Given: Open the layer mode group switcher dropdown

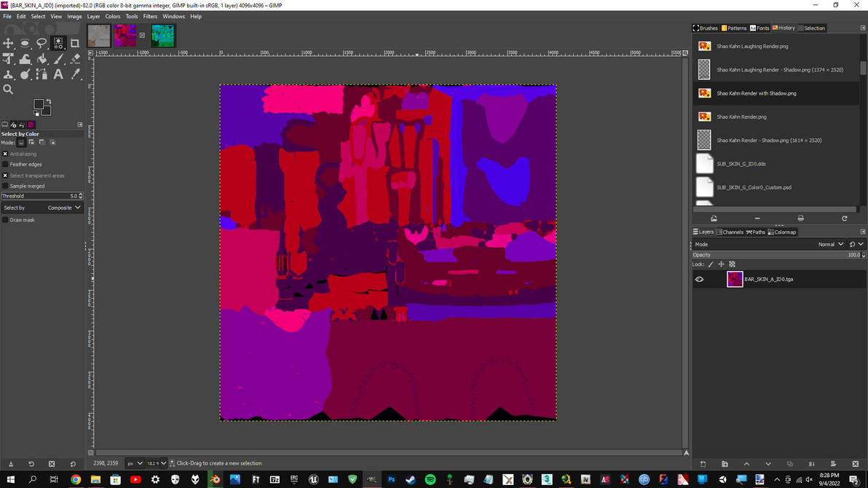Looking at the screenshot, I should point(856,244).
